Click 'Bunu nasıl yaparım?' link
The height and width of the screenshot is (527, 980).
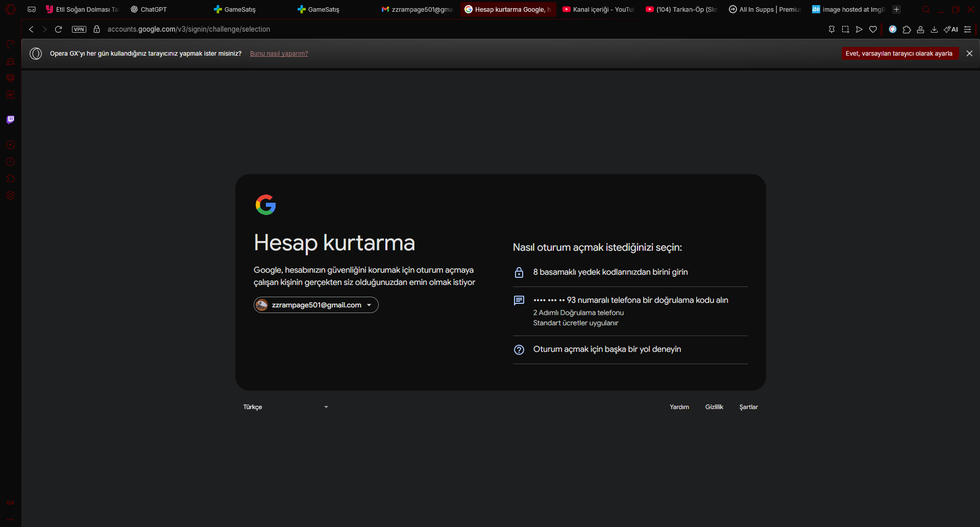[279, 54]
